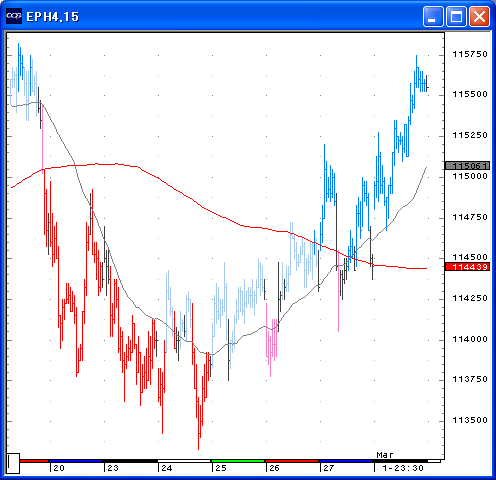This screenshot has width=496, height=480.
Task: Click the EPH4,15 window title text
Action: [x=53, y=17]
